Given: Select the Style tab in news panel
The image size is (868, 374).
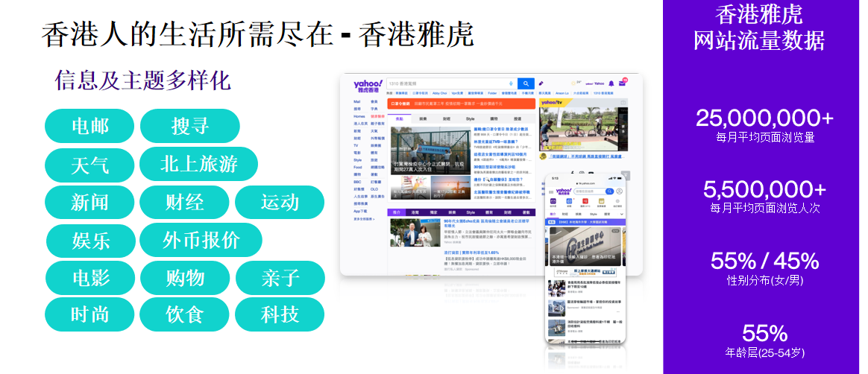Looking at the screenshot, I should (471, 119).
